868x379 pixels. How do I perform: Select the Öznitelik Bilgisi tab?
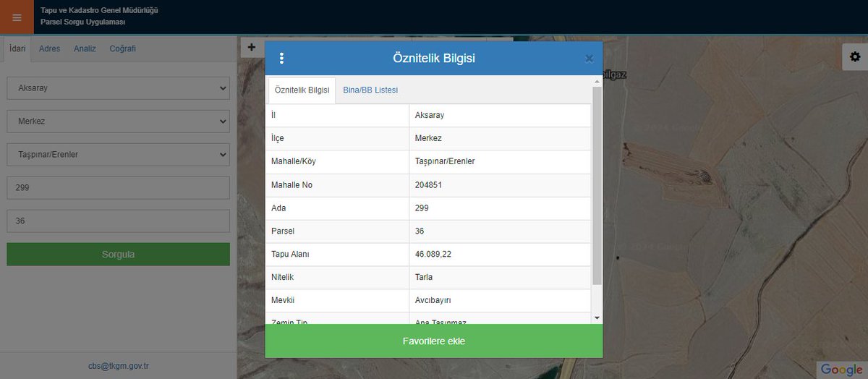302,90
